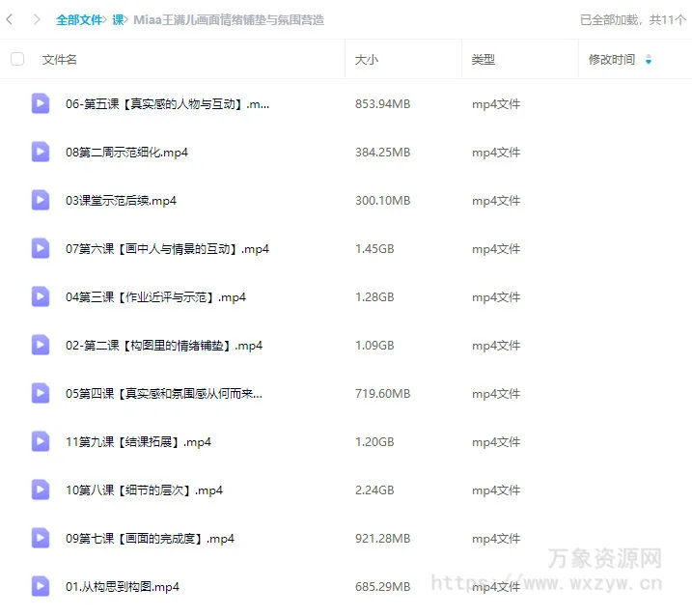Click video icon of 09第七课 file

pyautogui.click(x=41, y=538)
